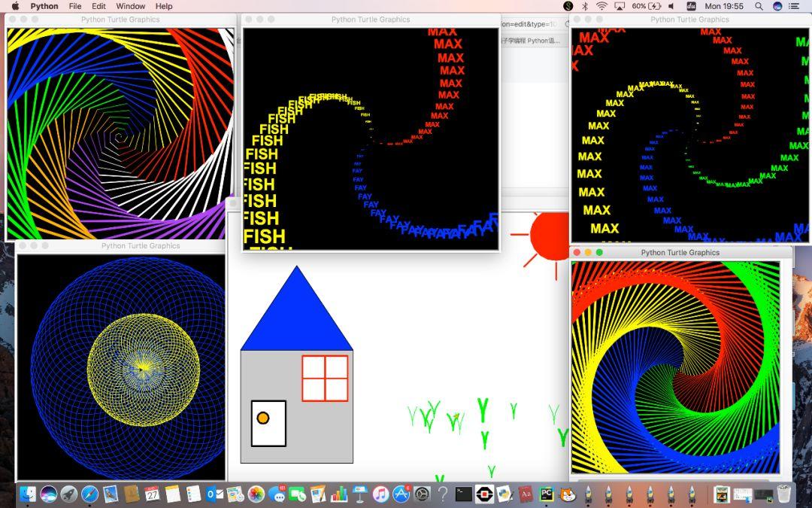This screenshot has height=508, width=812.
Task: Open the volume control in menu bar
Action: click(x=671, y=6)
